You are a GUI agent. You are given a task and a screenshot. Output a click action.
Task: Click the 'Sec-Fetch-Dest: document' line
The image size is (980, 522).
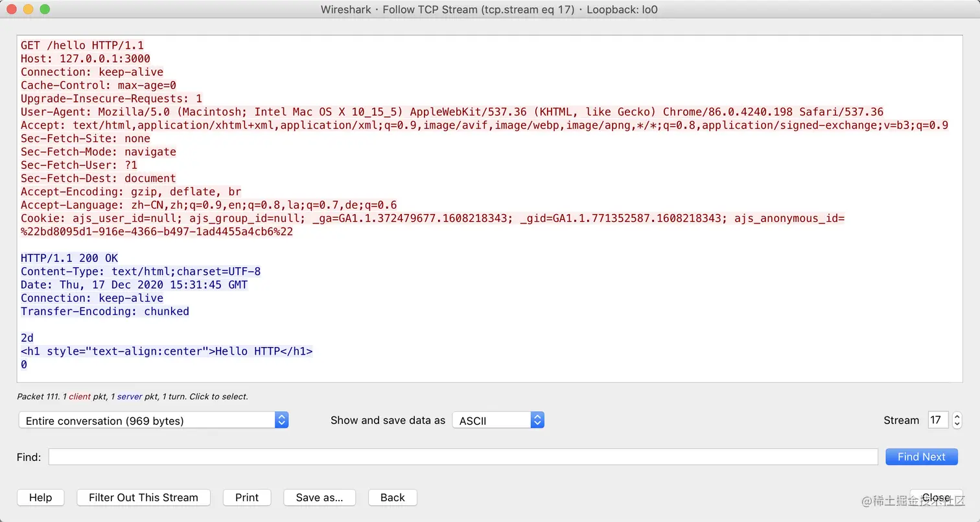tap(99, 178)
